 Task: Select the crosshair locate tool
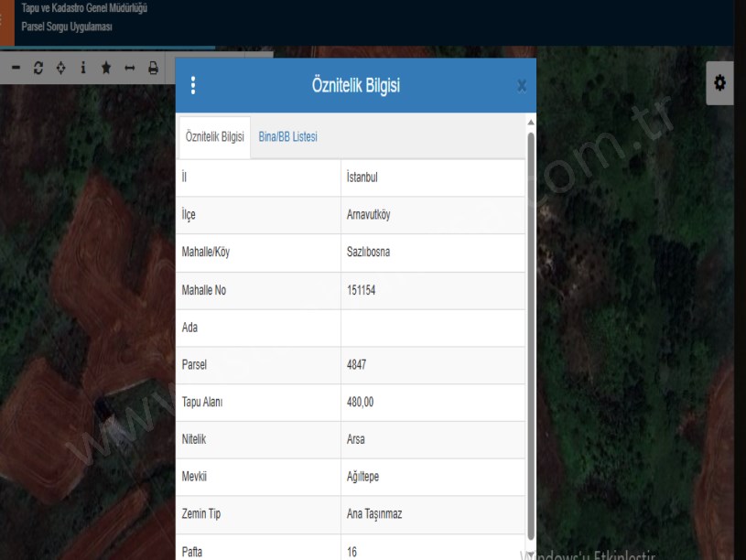[x=61, y=69]
